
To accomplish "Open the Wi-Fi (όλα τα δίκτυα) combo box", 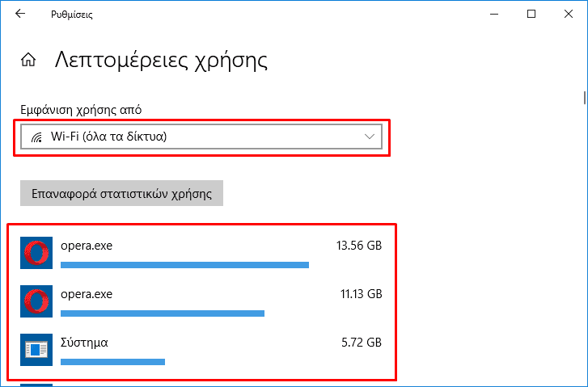I will click(201, 137).
